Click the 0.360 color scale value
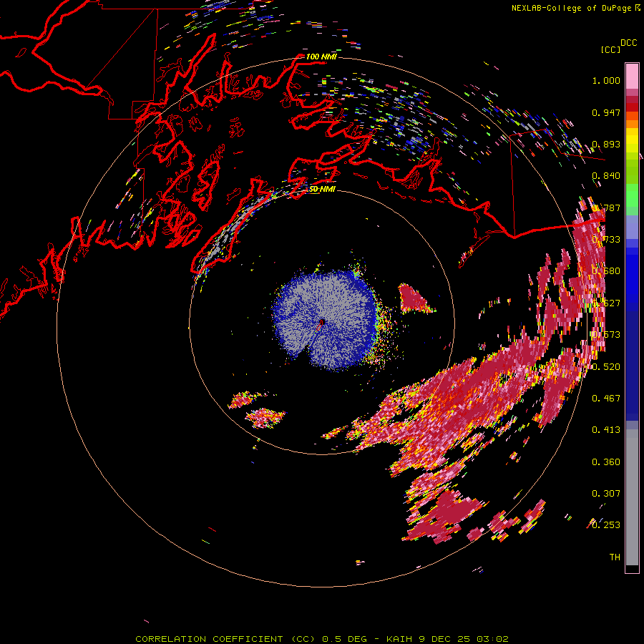This screenshot has height=644, width=644. pos(606,462)
